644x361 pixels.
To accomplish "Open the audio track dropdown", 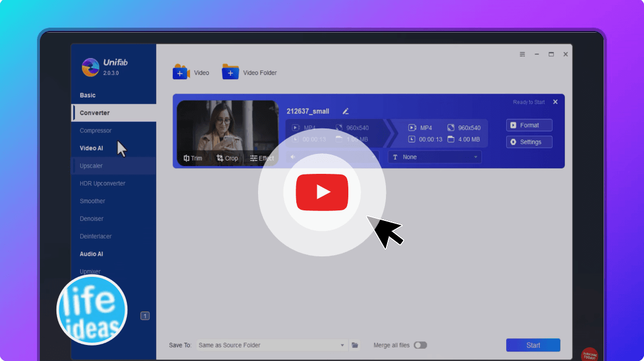I will click(x=333, y=157).
